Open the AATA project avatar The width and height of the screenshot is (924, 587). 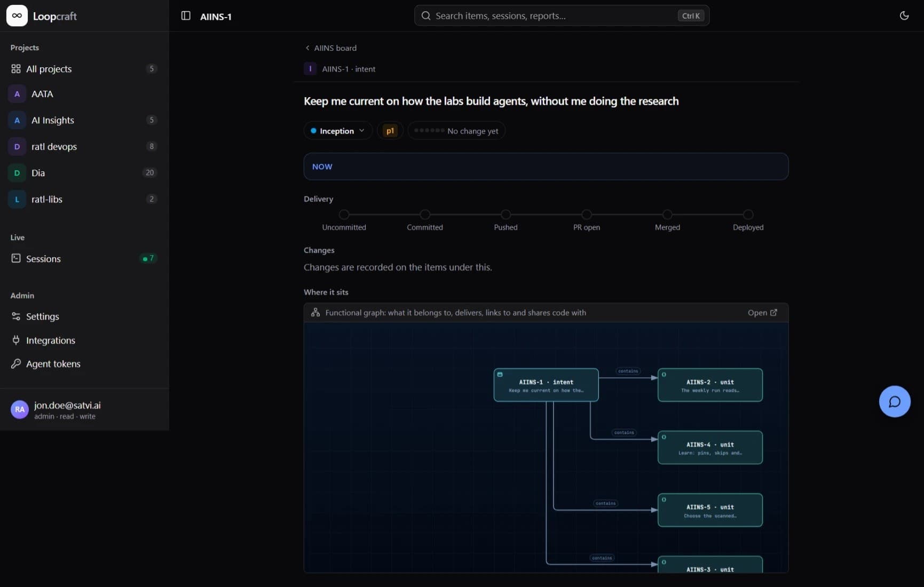[x=17, y=94]
